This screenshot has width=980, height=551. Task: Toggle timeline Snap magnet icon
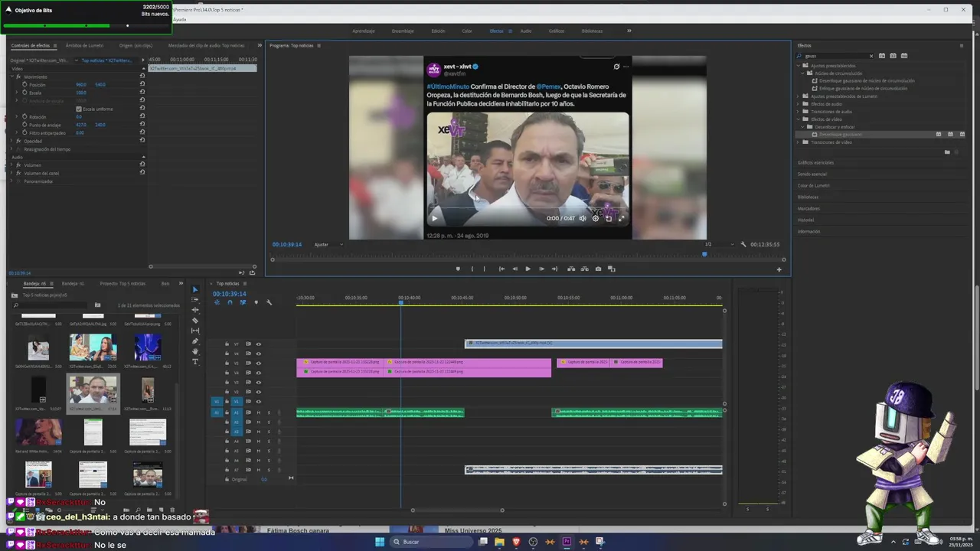click(x=230, y=302)
